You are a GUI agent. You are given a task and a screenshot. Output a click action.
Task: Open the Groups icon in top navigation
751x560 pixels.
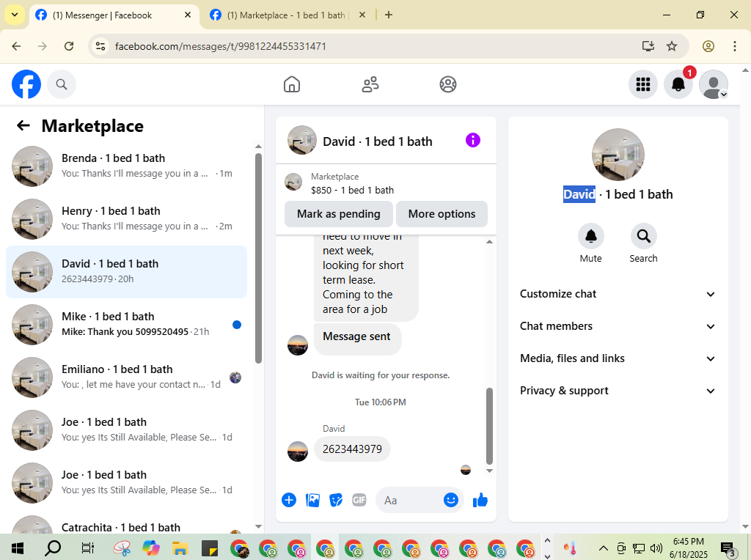pyautogui.click(x=448, y=84)
